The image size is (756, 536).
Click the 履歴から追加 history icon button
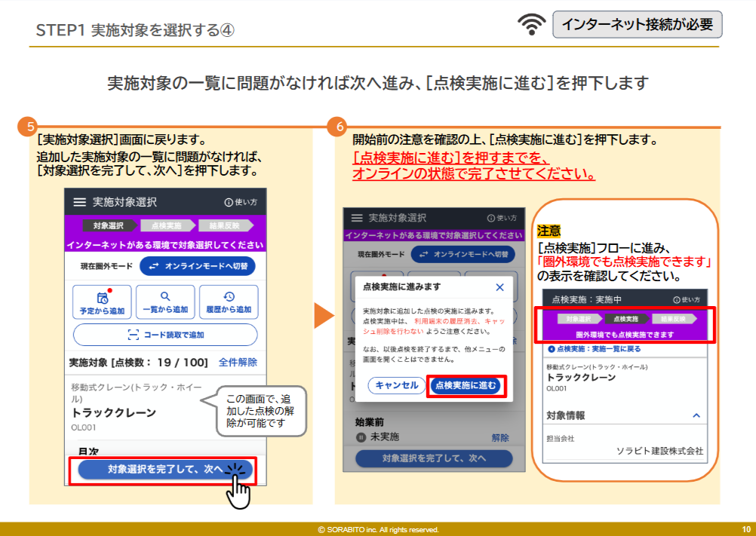229,301
